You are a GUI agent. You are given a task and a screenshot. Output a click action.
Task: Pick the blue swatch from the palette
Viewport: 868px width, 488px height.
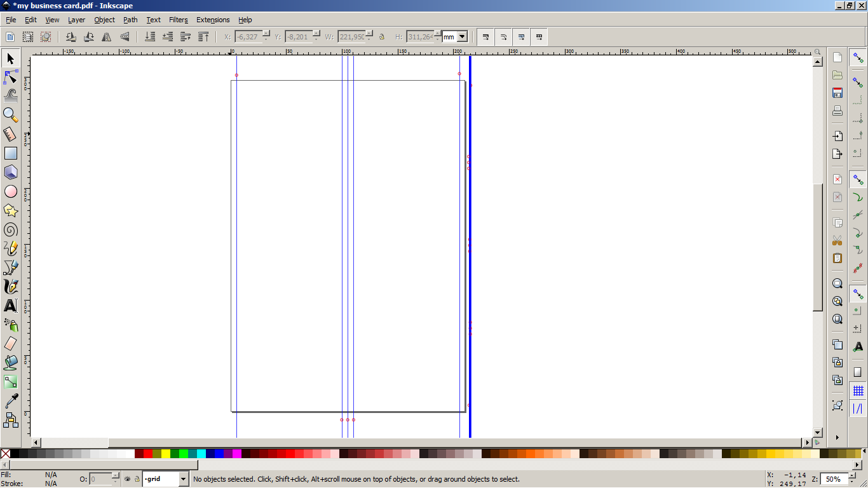click(x=219, y=454)
